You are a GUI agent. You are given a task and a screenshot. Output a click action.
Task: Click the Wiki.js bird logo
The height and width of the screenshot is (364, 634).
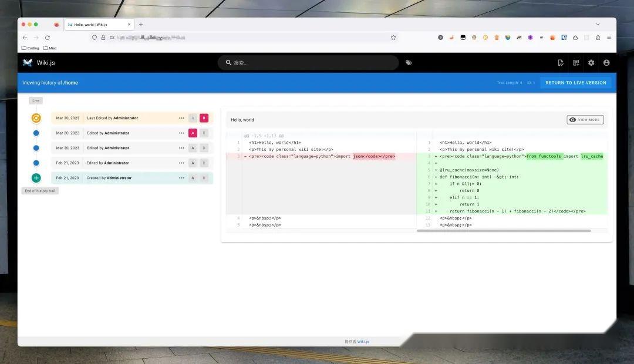click(x=28, y=63)
